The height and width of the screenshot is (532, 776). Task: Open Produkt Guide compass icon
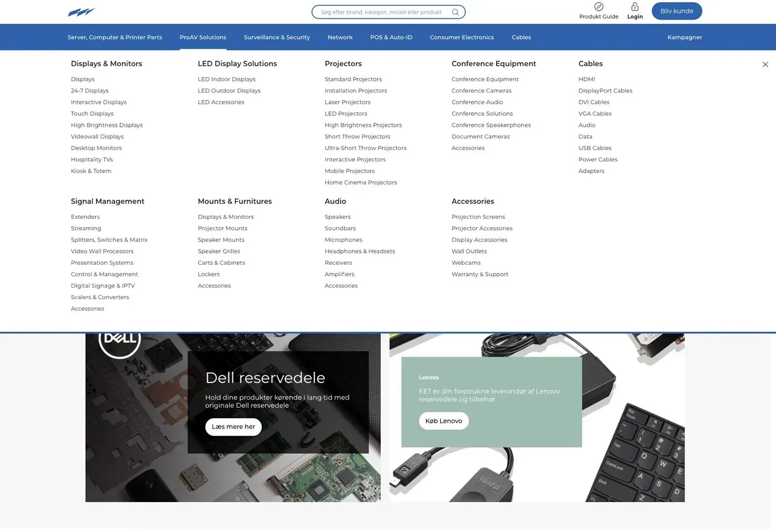[x=599, y=7]
